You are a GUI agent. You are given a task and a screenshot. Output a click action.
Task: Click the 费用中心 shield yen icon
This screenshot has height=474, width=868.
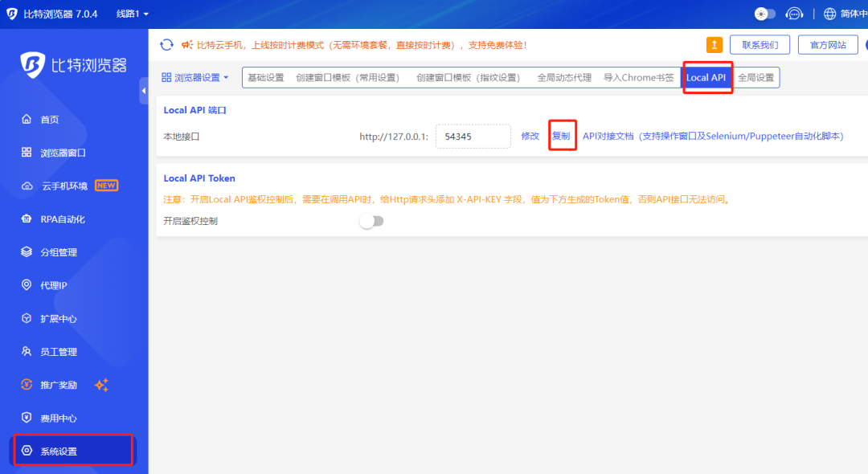click(x=27, y=418)
